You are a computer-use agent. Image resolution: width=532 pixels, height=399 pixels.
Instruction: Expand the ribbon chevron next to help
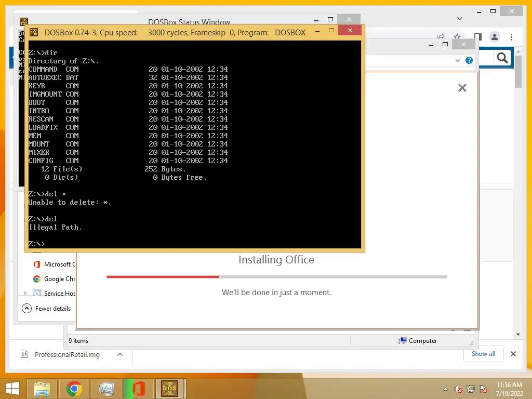[x=457, y=60]
